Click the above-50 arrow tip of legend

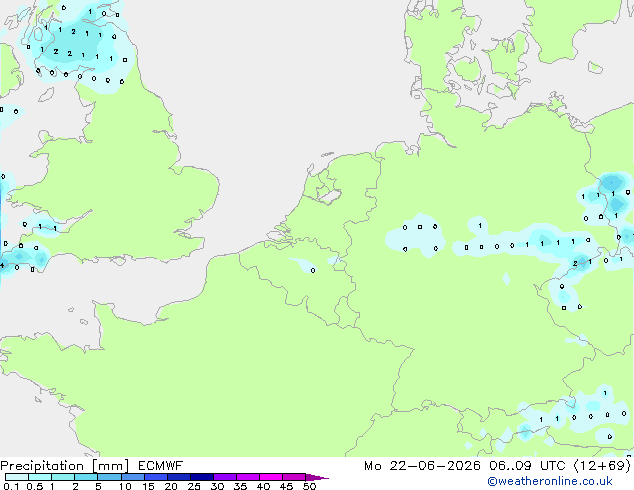tap(317, 478)
